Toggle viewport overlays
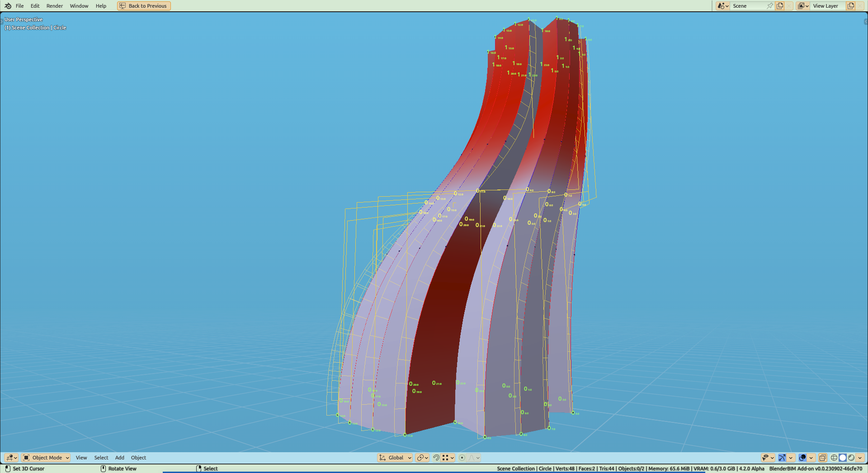Screen dimensions: 868x473 pyautogui.click(x=802, y=458)
